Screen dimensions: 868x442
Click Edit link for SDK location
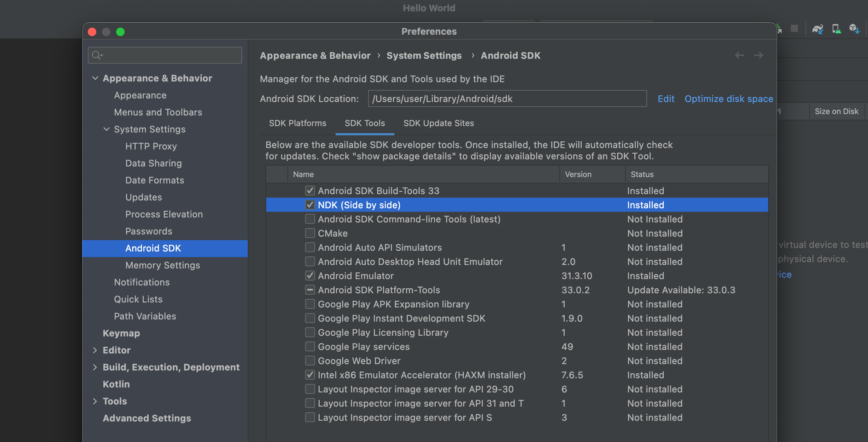coord(666,99)
